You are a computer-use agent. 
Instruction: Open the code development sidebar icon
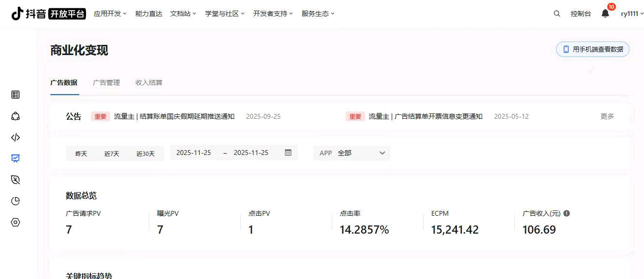click(15, 138)
